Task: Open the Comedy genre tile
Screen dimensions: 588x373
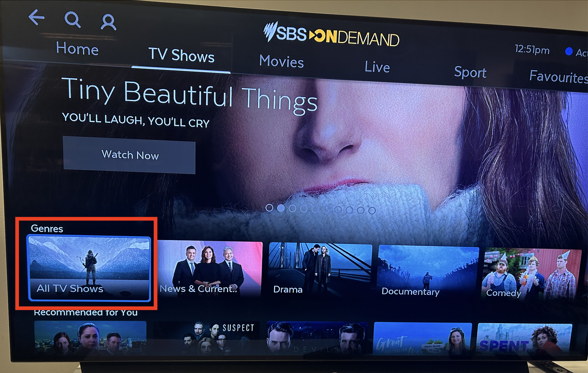Action: [531, 274]
